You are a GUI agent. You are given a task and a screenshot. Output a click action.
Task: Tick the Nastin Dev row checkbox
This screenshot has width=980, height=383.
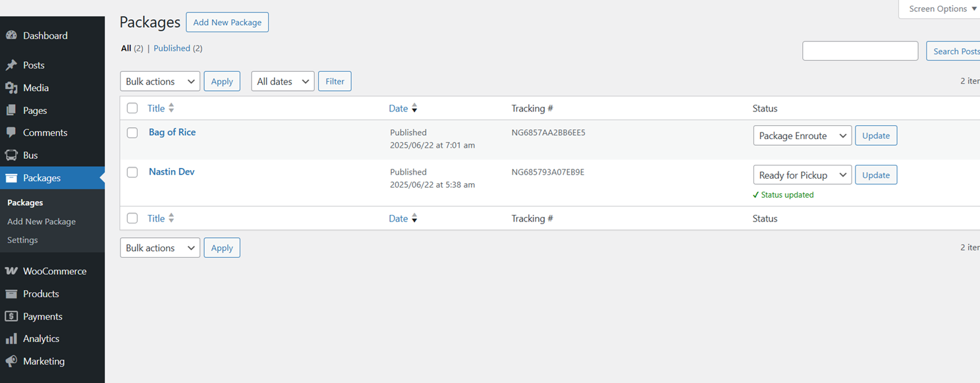[132, 172]
